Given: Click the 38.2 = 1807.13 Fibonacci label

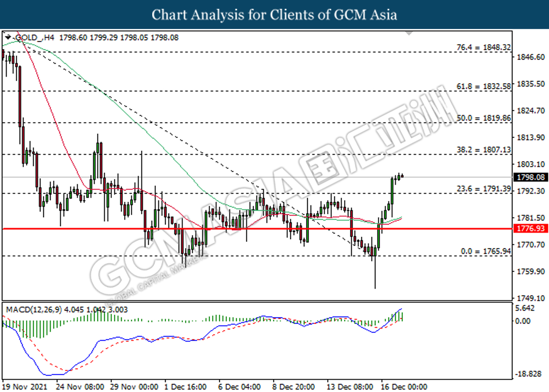Looking at the screenshot, I should (x=483, y=150).
